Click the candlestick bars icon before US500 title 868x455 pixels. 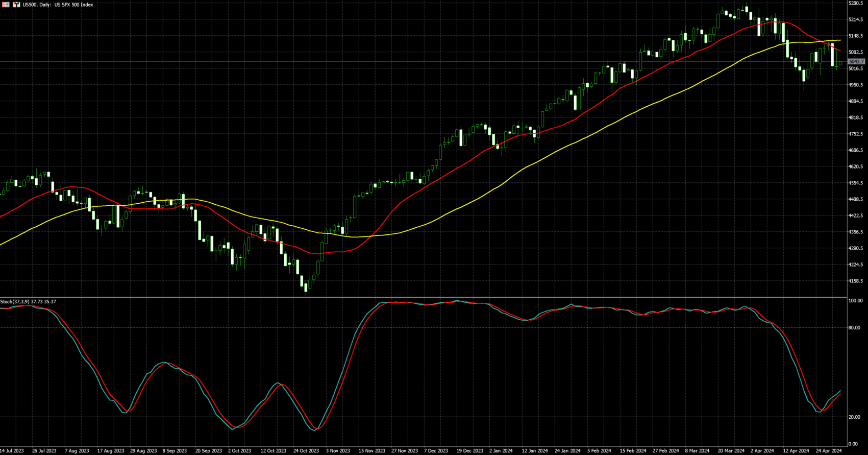[x=16, y=5]
